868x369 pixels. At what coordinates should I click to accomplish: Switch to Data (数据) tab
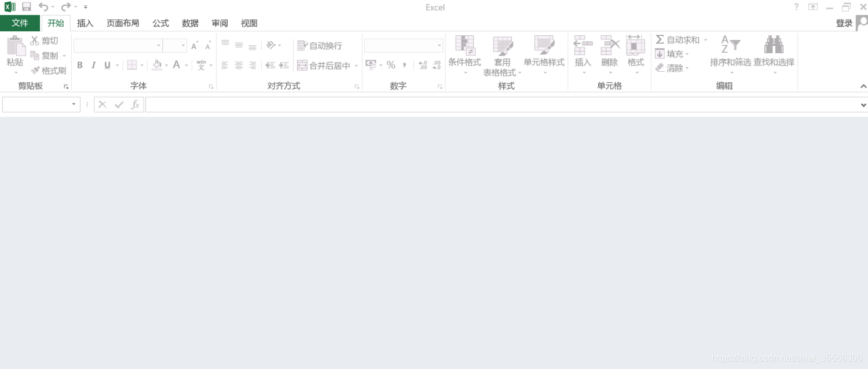[190, 23]
